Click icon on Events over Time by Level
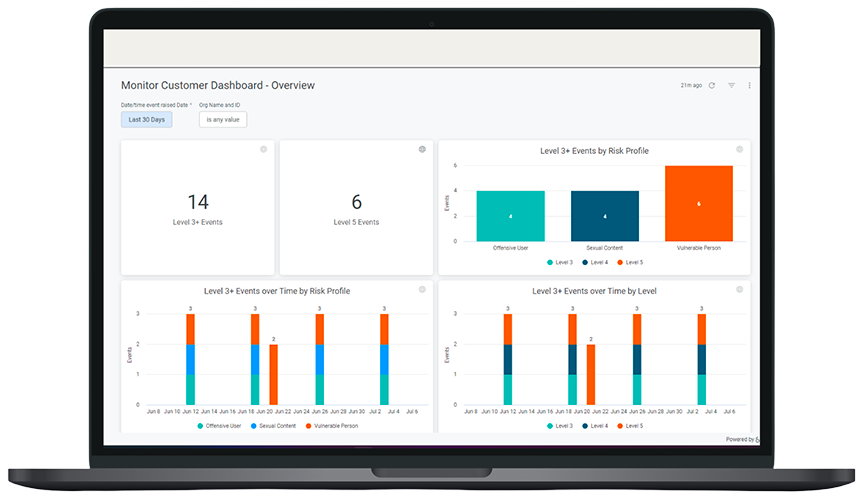Viewport: 860px width, 501px height. 739,289
